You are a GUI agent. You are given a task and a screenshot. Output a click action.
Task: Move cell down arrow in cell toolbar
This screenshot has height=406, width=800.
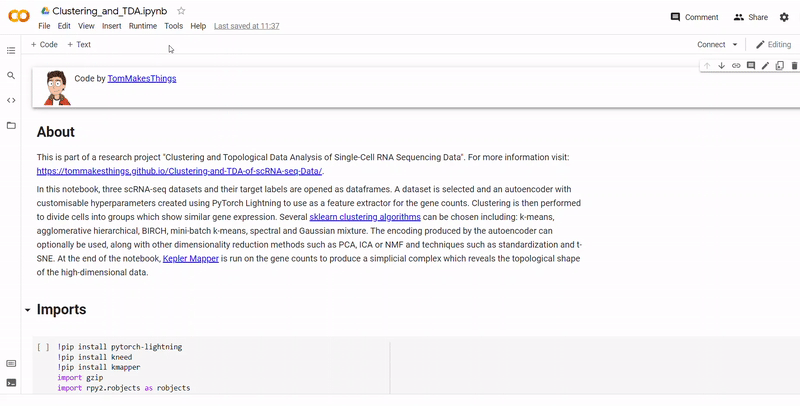721,65
